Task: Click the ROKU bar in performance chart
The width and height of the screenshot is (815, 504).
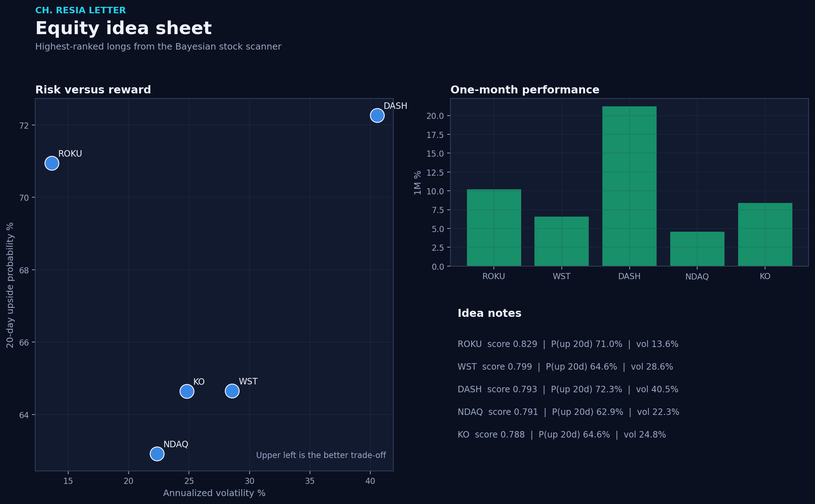Action: [494, 228]
